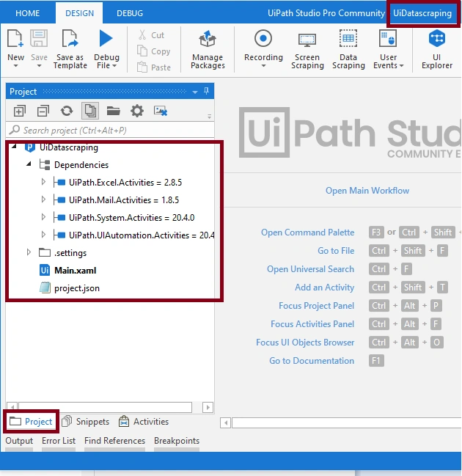This screenshot has width=462, height=476.
Task: Click the Paste clipboard icon
Action: (142, 67)
